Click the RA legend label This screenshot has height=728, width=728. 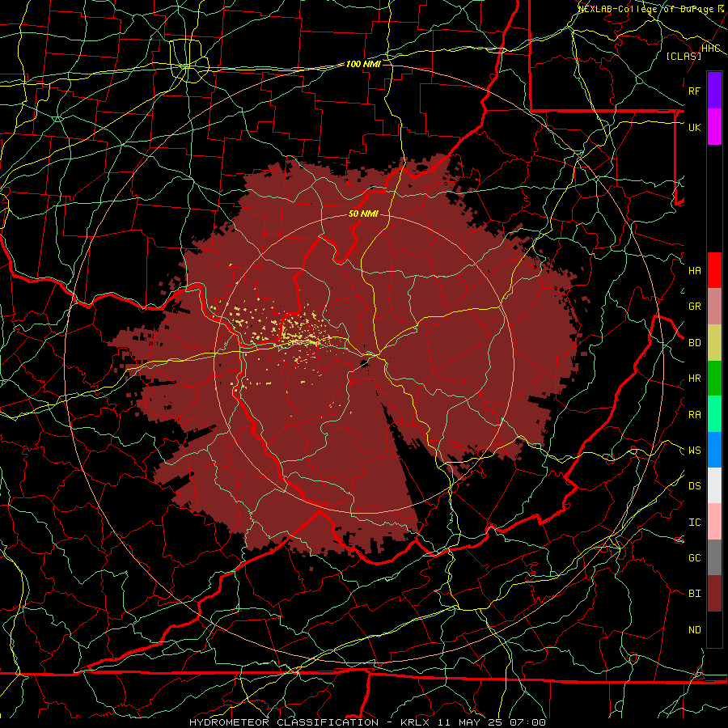tap(694, 415)
